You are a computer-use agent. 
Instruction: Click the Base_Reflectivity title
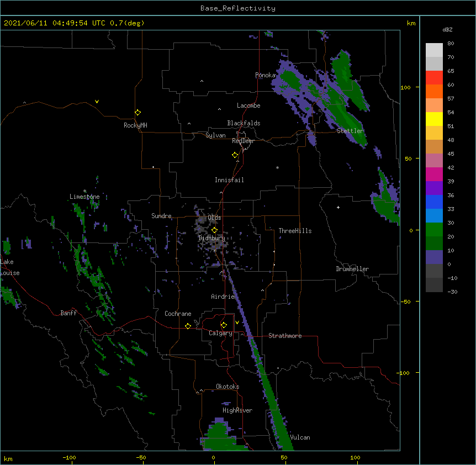point(238,8)
